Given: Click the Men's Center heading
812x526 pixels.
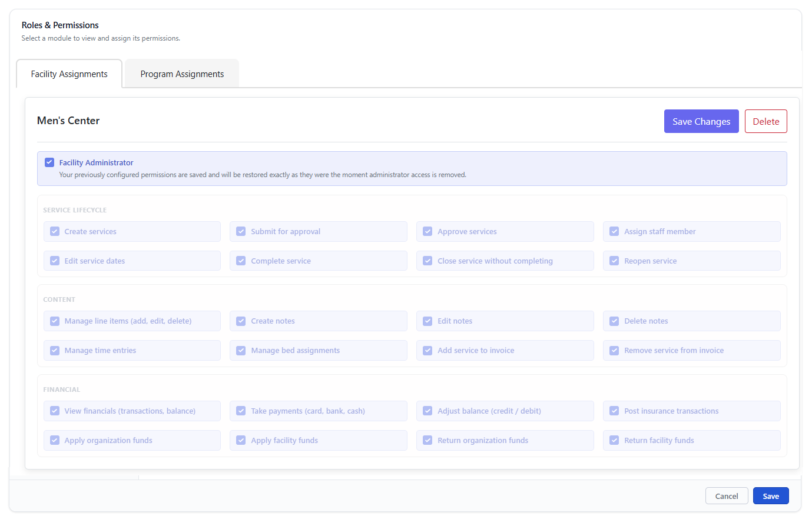Looking at the screenshot, I should 68,121.
